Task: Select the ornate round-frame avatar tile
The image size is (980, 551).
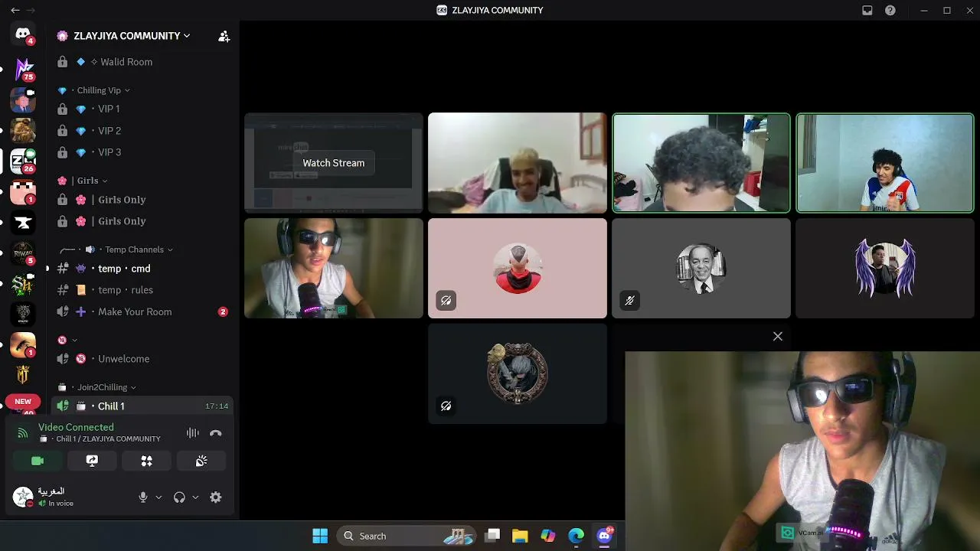Action: tap(518, 374)
